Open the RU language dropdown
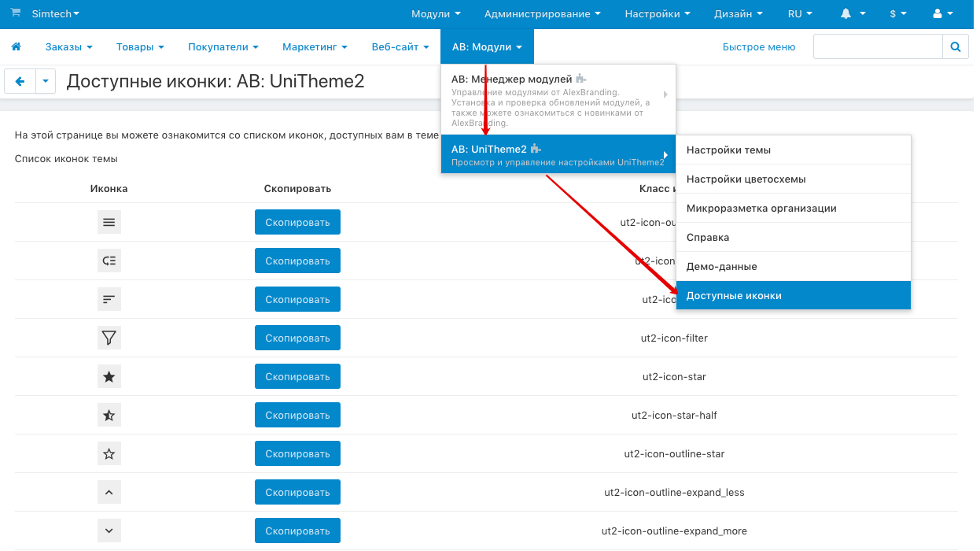The width and height of the screenshot is (980, 551). [800, 14]
